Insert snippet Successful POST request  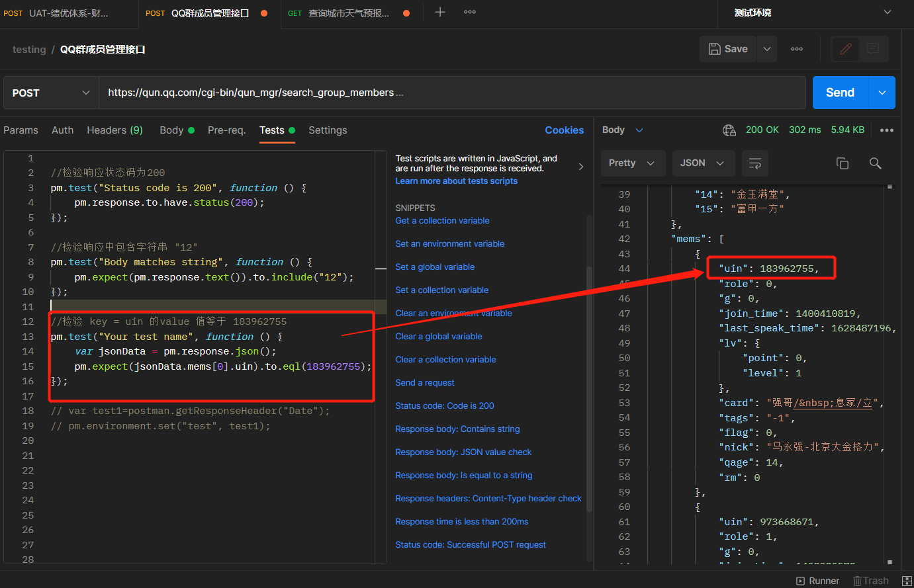[471, 545]
